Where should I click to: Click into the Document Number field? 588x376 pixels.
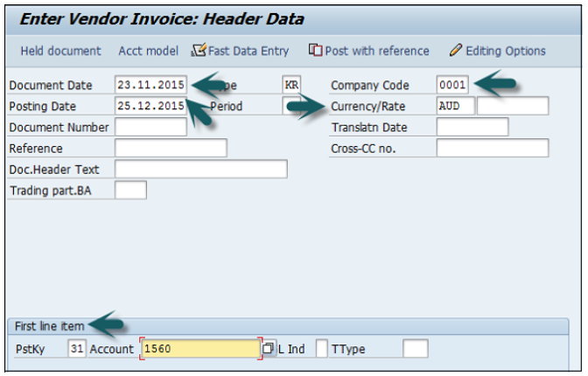150,128
